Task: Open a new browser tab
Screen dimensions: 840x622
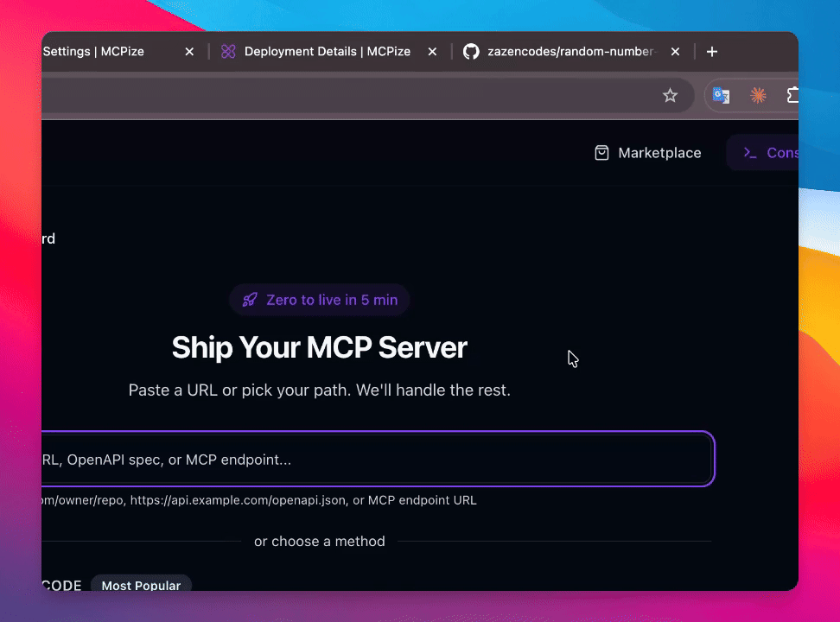Action: click(x=712, y=52)
